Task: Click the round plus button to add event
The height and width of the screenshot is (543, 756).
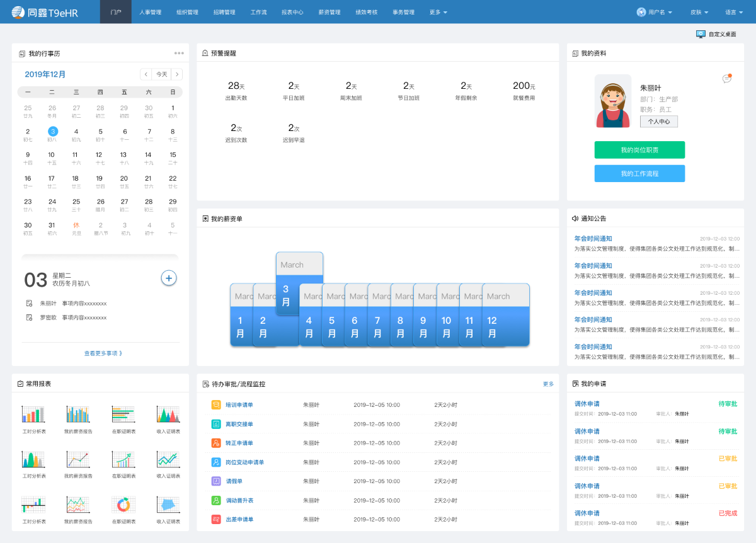Action: point(168,277)
